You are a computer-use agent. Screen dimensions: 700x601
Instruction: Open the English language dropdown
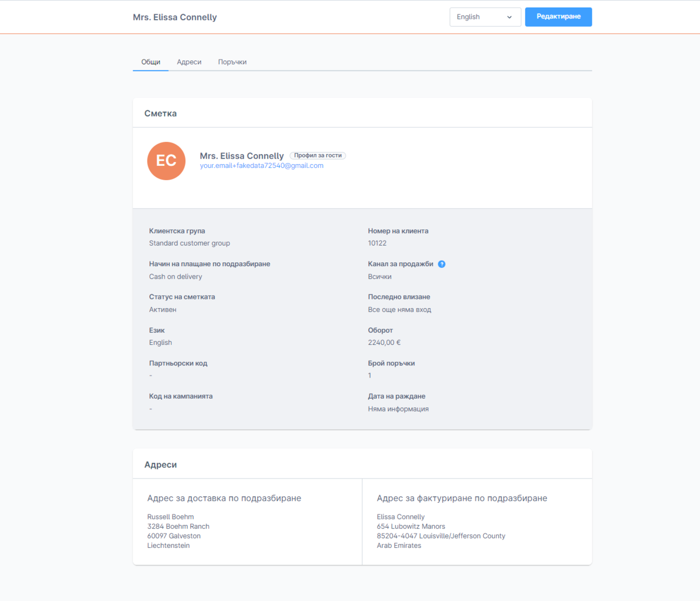485,17
